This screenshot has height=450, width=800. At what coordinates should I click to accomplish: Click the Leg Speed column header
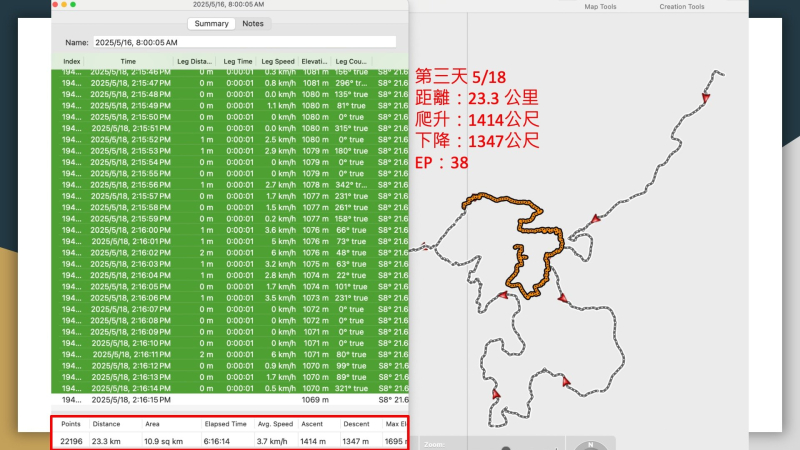tap(277, 61)
